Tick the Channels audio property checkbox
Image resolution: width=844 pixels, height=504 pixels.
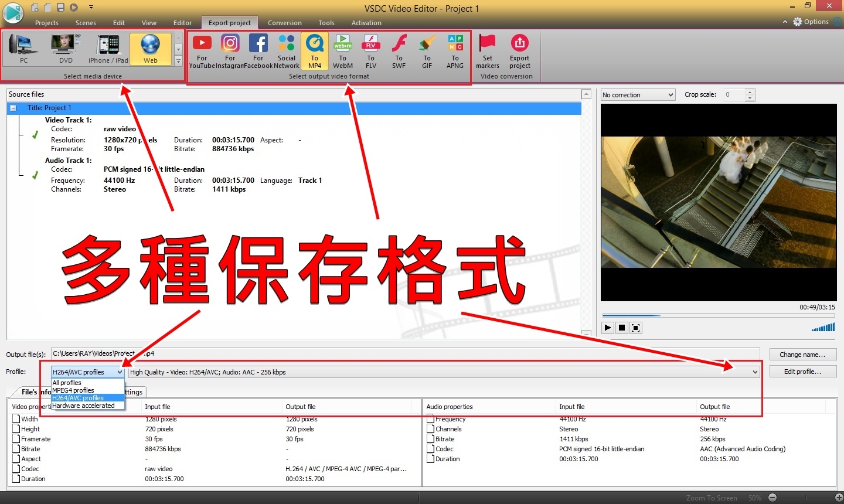[x=431, y=429]
